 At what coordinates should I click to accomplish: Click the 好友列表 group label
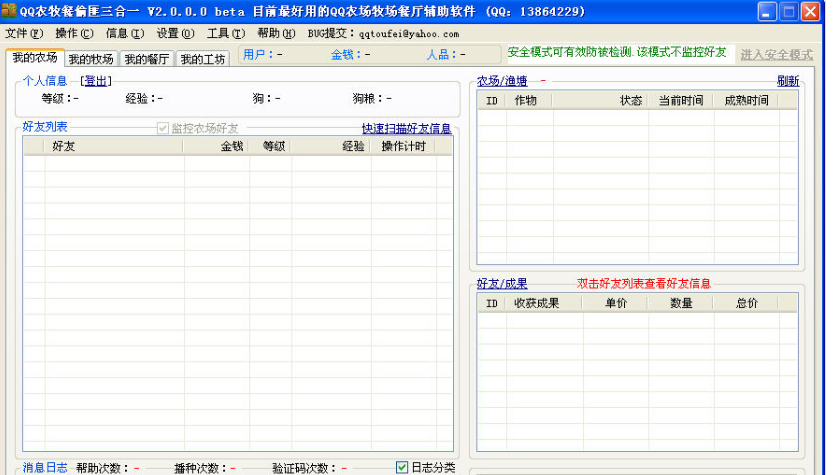45,127
